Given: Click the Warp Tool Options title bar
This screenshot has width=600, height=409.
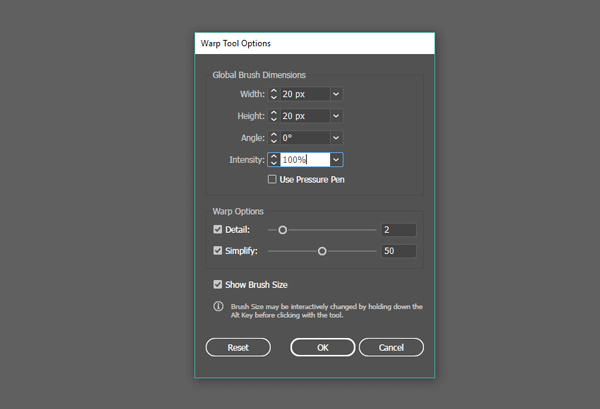Looking at the screenshot, I should coord(315,43).
